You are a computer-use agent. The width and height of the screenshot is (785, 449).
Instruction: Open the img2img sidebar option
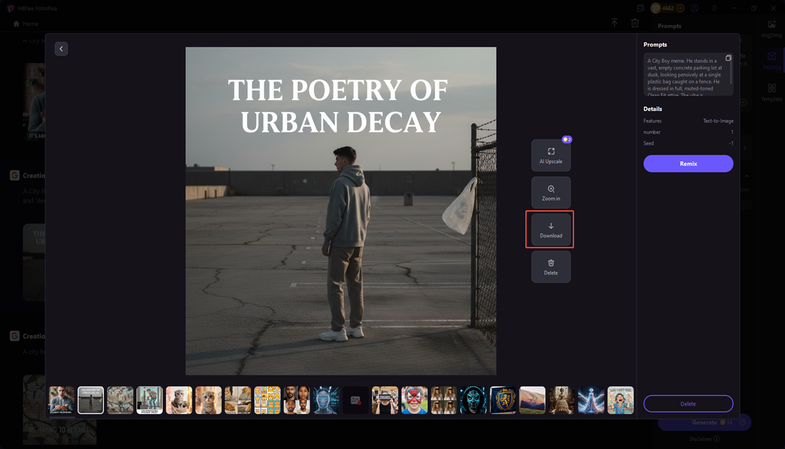coord(771,28)
